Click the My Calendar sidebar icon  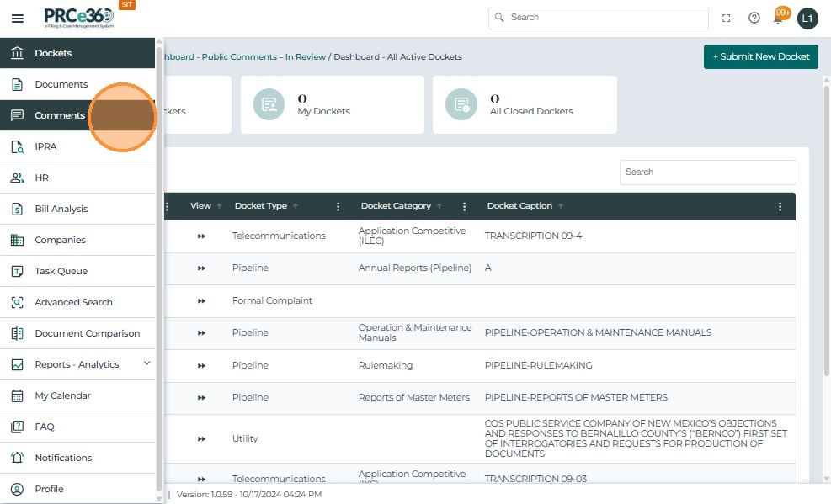[17, 395]
